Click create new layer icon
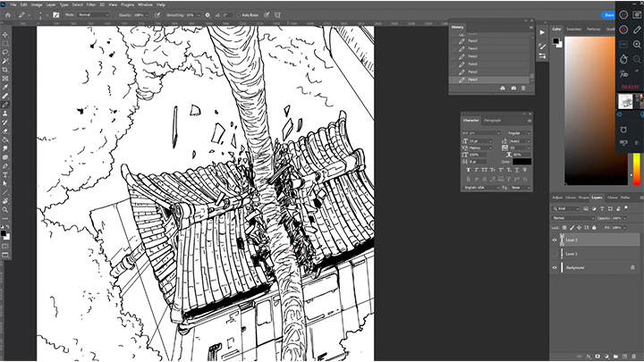644x362 pixels. click(x=624, y=357)
